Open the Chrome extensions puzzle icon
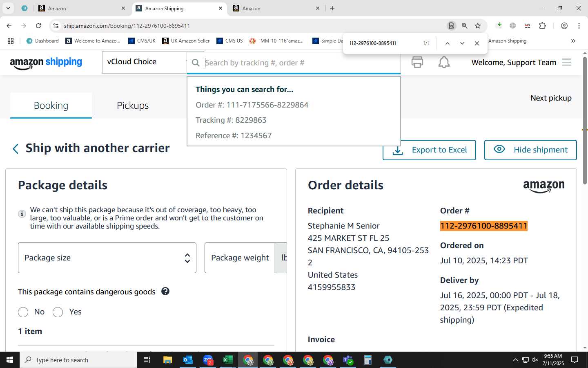This screenshot has height=368, width=588. [x=542, y=26]
